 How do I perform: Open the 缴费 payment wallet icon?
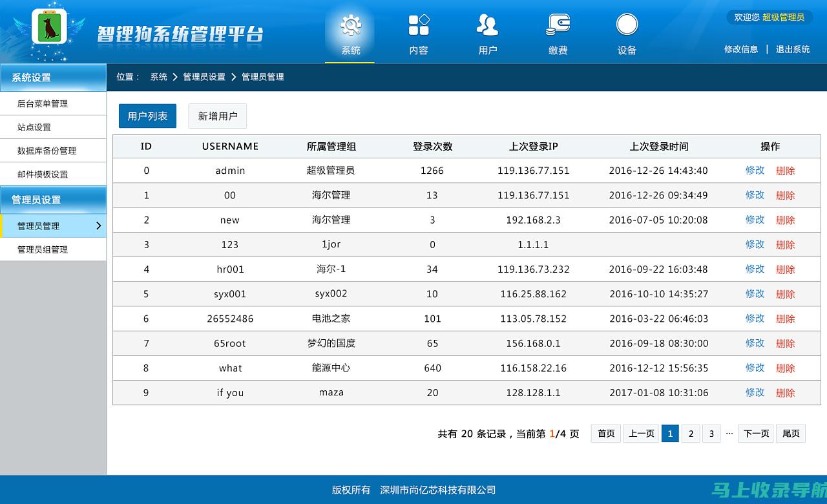pos(558,25)
